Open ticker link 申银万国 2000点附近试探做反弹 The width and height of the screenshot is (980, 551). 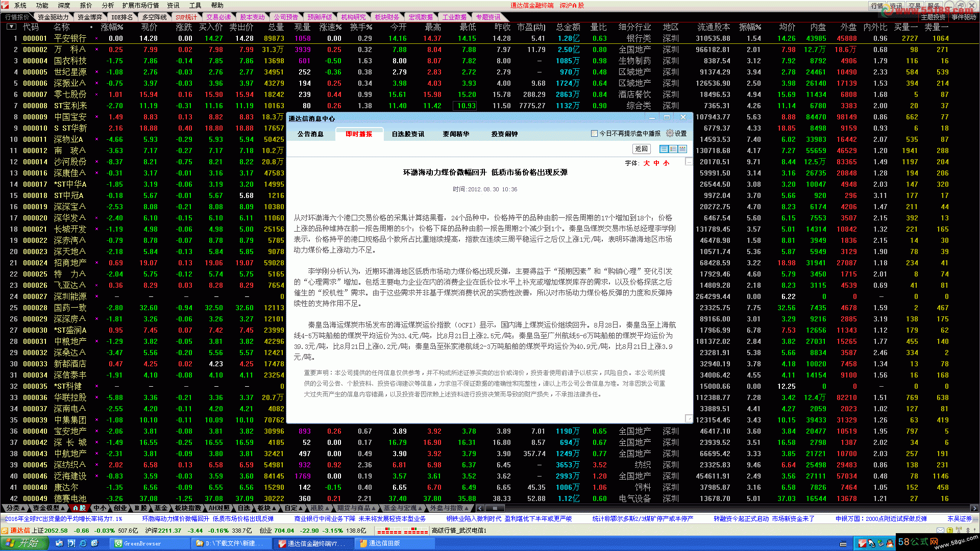click(x=881, y=519)
